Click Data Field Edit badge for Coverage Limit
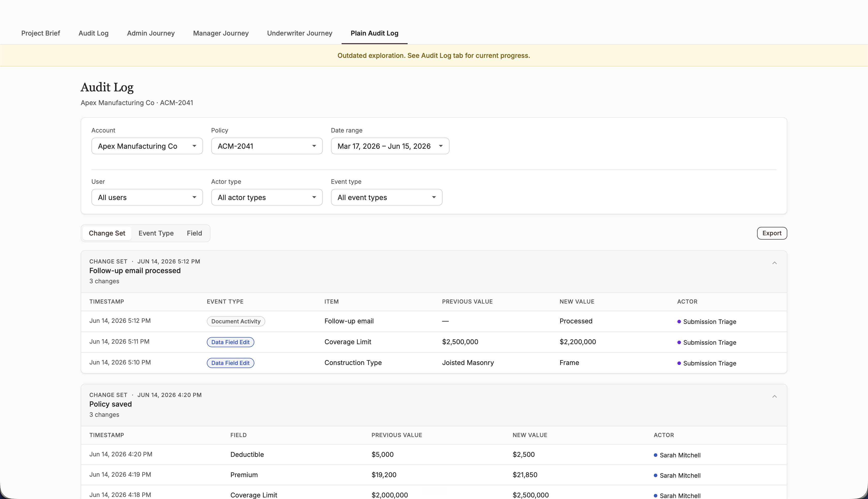This screenshot has width=868, height=499. 230,342
